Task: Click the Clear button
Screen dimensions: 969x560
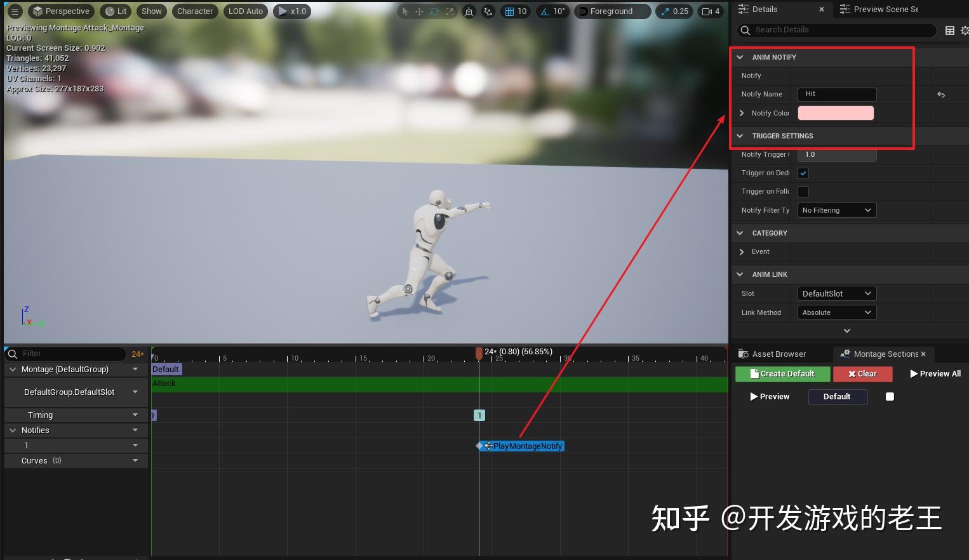Action: click(x=862, y=374)
